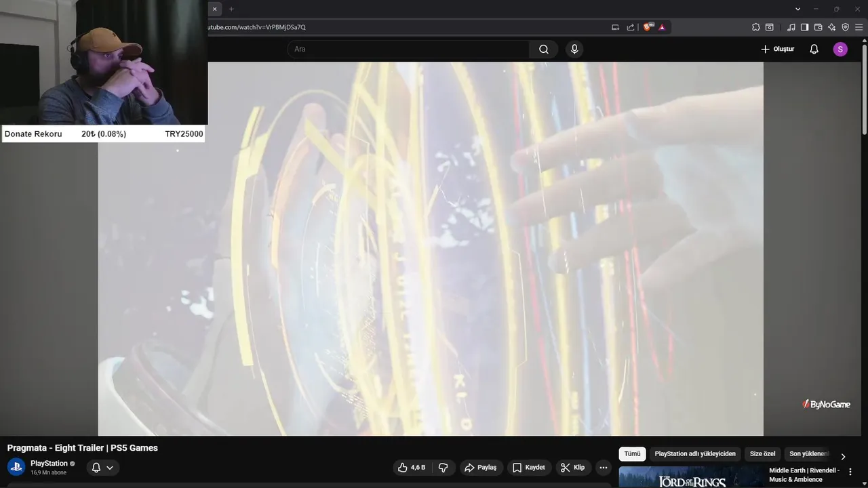Select the Son yüklenen filter chip
This screenshot has width=868, height=488.
pos(808,454)
